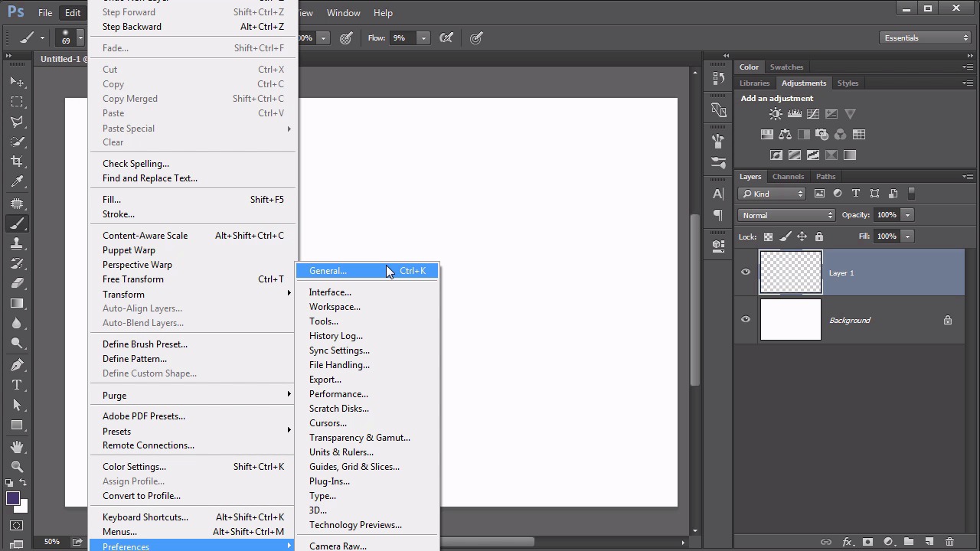Select the Hand tool

coord(17,446)
